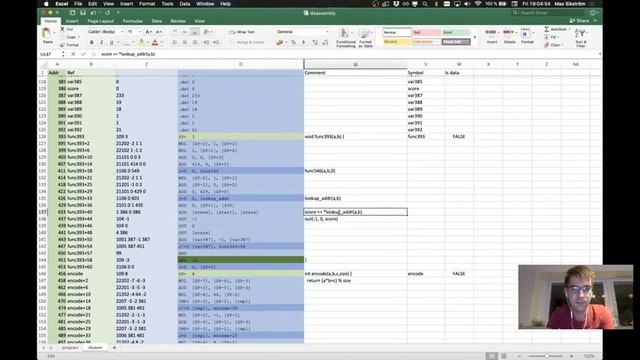Screen dimensions: 640x360
Task: Open Format as Table
Action: (x=365, y=38)
